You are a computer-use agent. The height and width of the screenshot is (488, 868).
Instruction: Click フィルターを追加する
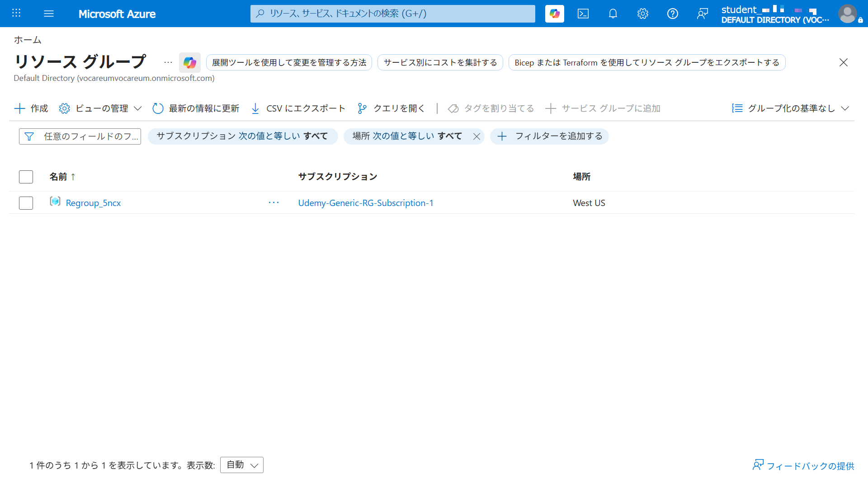[x=550, y=136]
